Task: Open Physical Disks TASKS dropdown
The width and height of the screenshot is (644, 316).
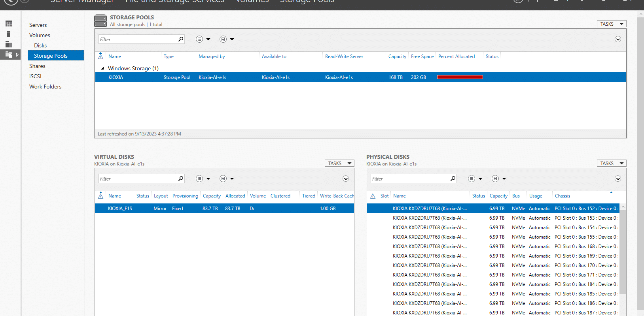Action: [x=612, y=163]
